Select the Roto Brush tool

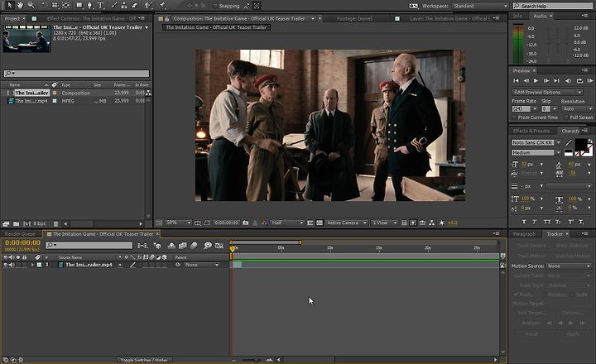(149, 5)
